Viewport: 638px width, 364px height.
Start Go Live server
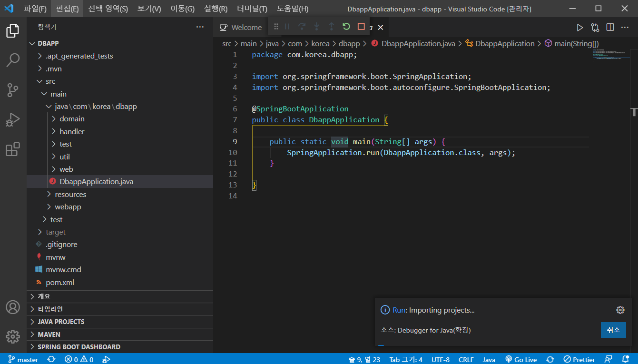pyautogui.click(x=521, y=360)
